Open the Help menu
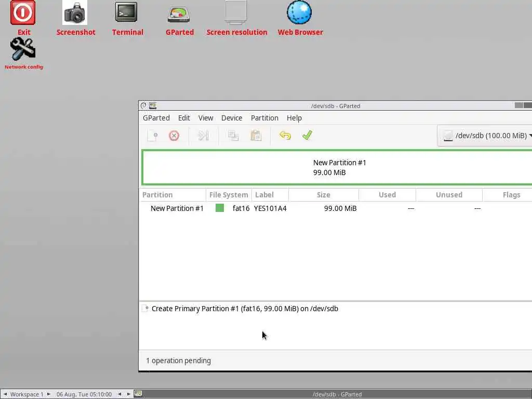This screenshot has height=399, width=532. [x=294, y=118]
